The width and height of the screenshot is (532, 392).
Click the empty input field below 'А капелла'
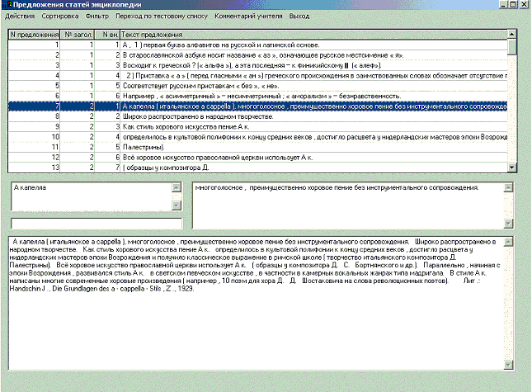[95, 223]
